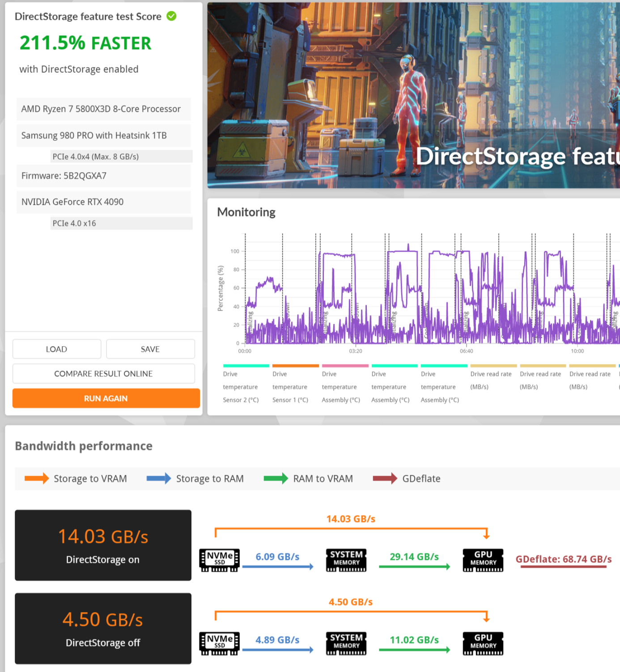This screenshot has width=620, height=672.
Task: Click the 14.03 GB/s DirectStorage on card
Action: [x=103, y=545]
